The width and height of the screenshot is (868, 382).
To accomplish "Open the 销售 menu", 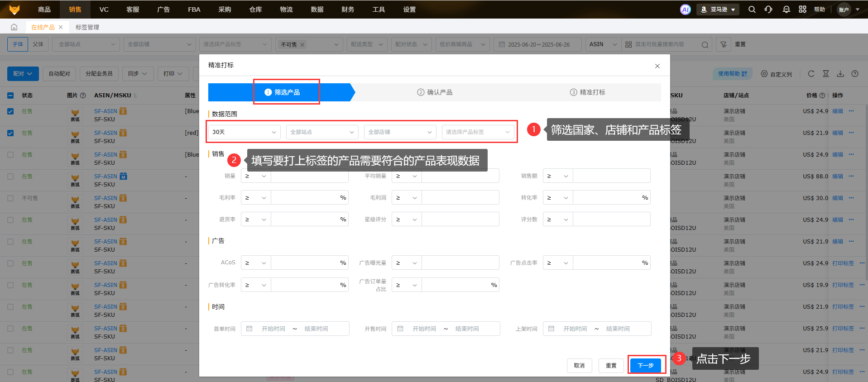I will (75, 10).
